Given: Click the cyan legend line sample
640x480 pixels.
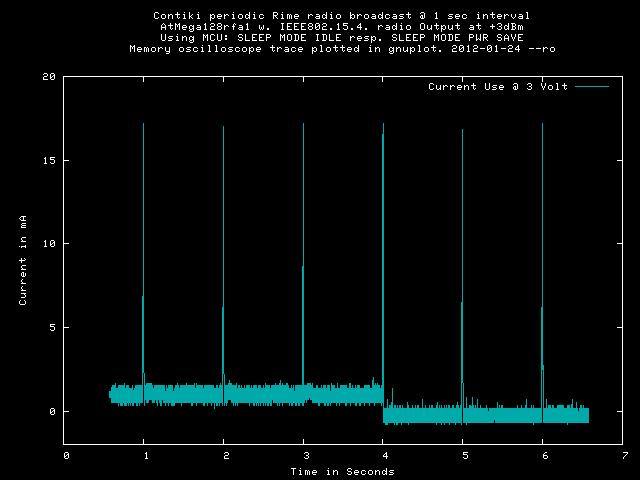Looking at the screenshot, I should tap(592, 87).
